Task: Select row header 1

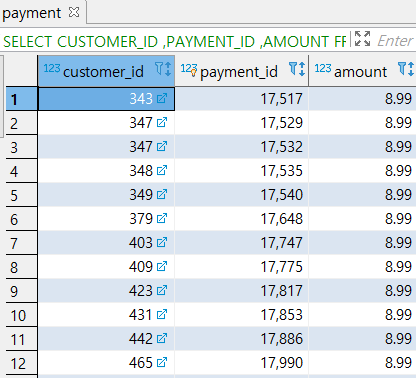Action: 21,99
